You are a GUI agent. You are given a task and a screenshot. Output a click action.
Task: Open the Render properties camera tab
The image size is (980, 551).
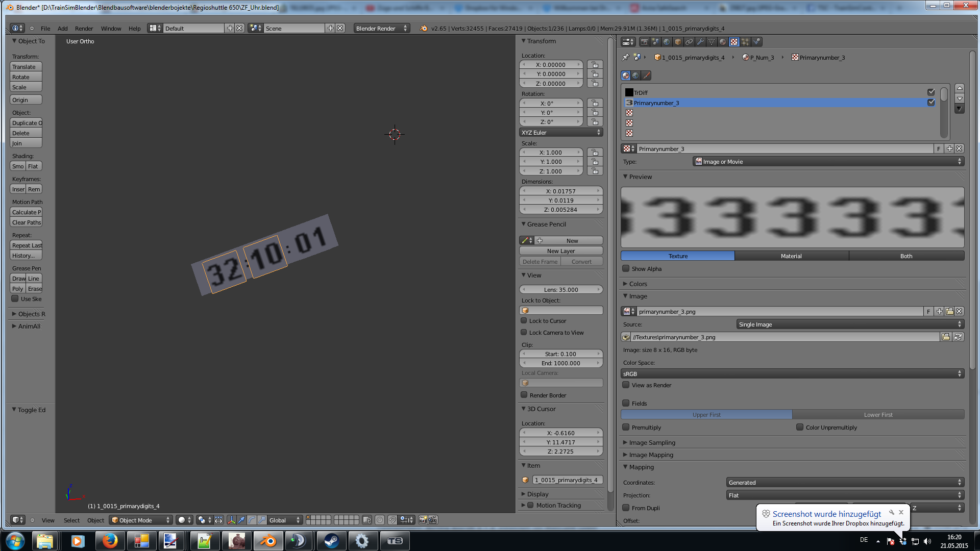[x=645, y=42]
